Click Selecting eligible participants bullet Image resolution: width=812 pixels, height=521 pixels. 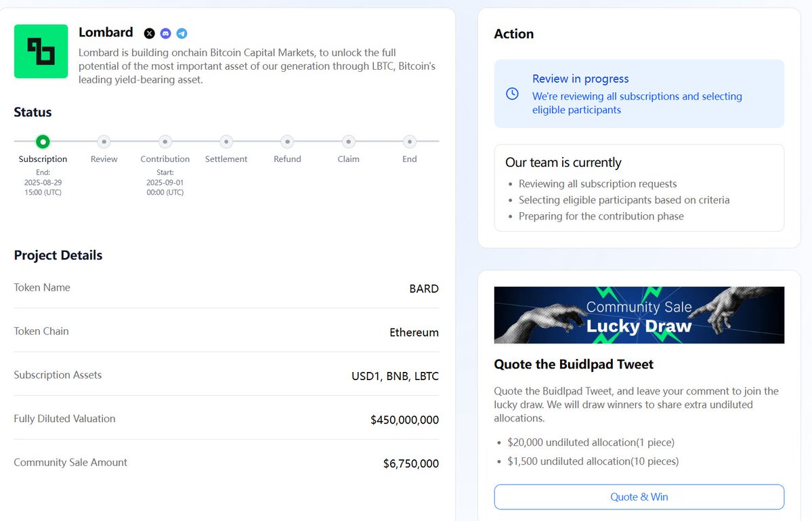tap(624, 200)
